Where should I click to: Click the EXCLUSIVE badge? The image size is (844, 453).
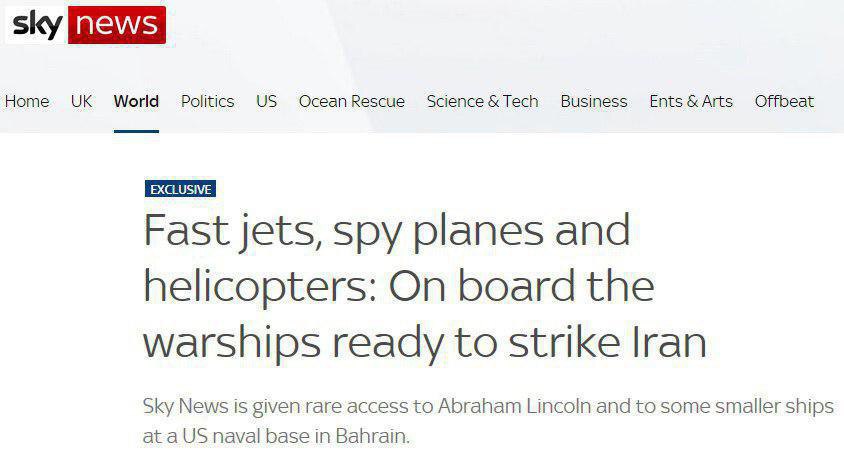180,189
